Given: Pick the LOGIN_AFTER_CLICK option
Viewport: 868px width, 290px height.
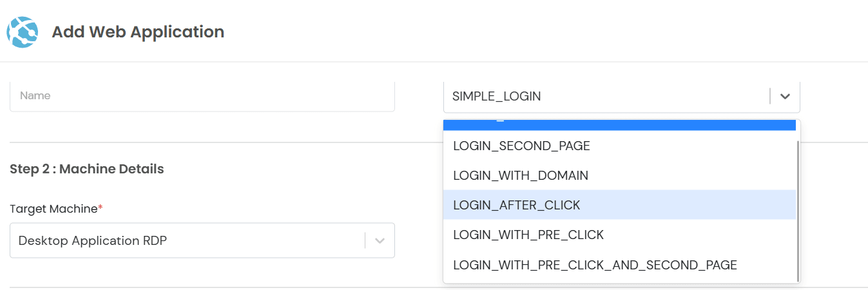Looking at the screenshot, I should [x=517, y=205].
